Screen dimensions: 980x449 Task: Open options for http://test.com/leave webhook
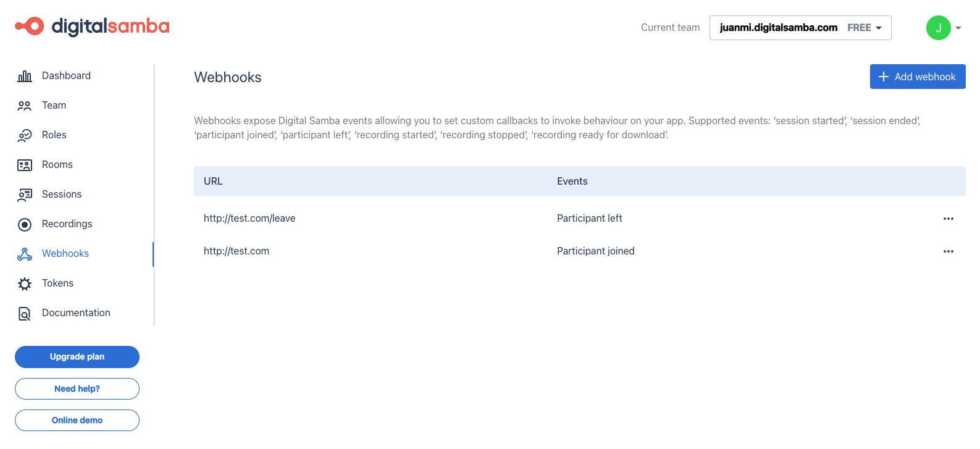[x=948, y=219]
